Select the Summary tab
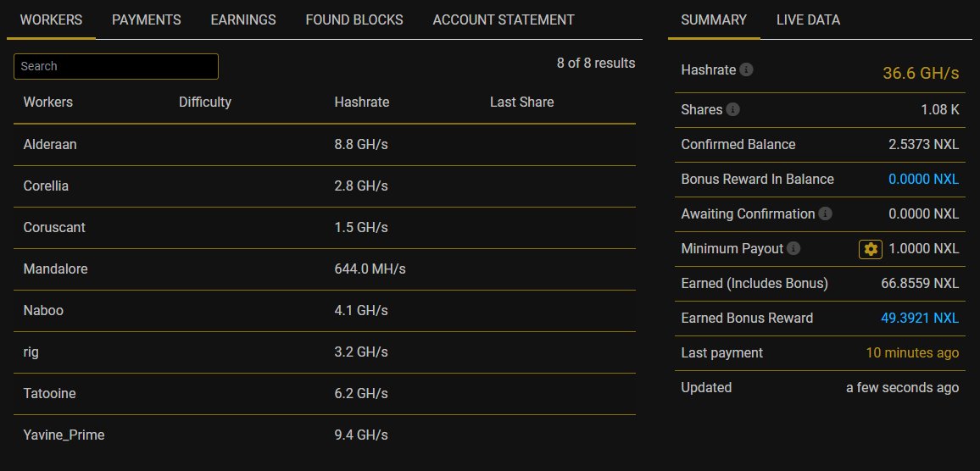 [x=714, y=20]
